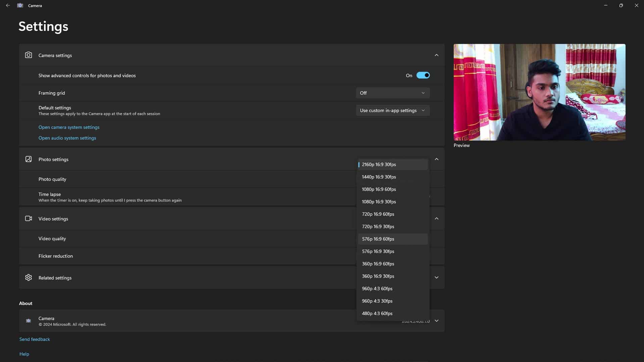Image resolution: width=644 pixels, height=362 pixels.
Task: Click the camera icon beside Camera settings
Action: pyautogui.click(x=29, y=55)
